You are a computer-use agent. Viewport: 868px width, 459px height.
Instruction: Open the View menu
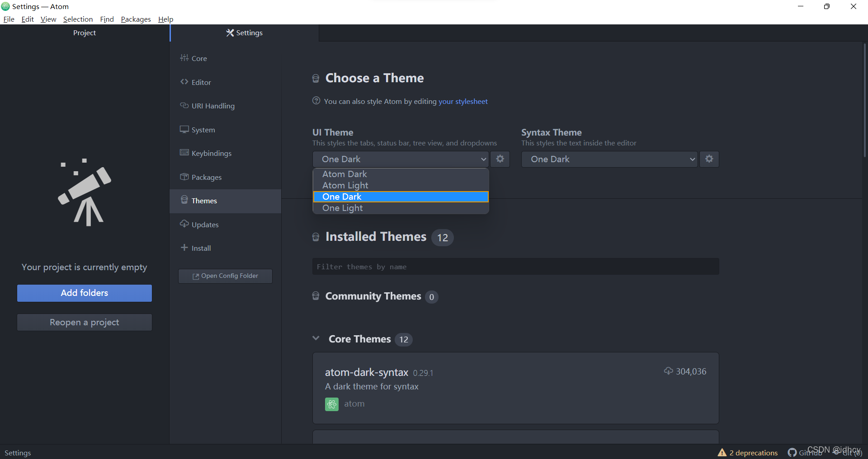pyautogui.click(x=48, y=19)
